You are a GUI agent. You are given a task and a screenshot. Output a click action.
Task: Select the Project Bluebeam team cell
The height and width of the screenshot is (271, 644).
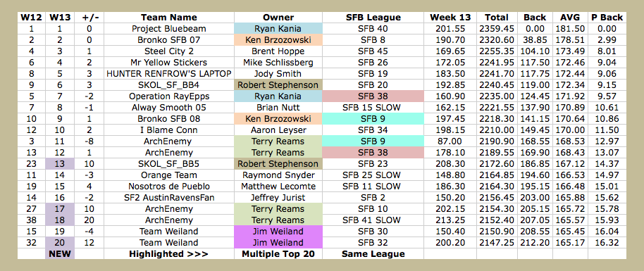(169, 29)
